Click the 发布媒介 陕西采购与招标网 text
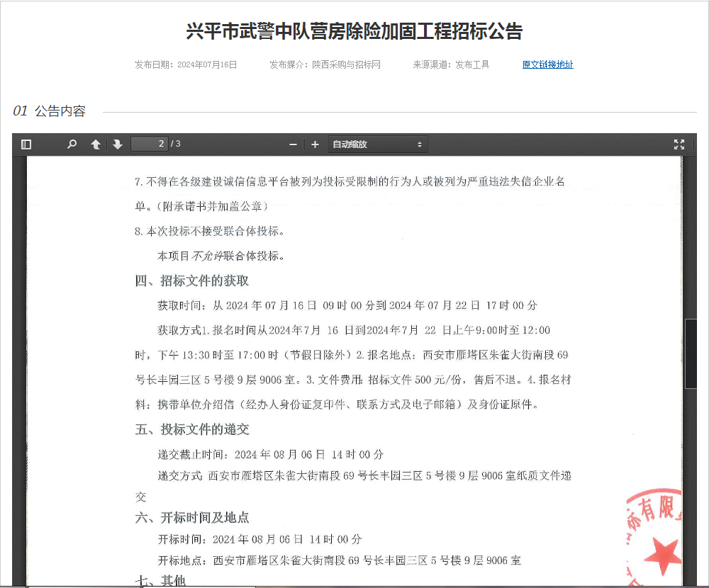709x588 pixels. tap(325, 64)
